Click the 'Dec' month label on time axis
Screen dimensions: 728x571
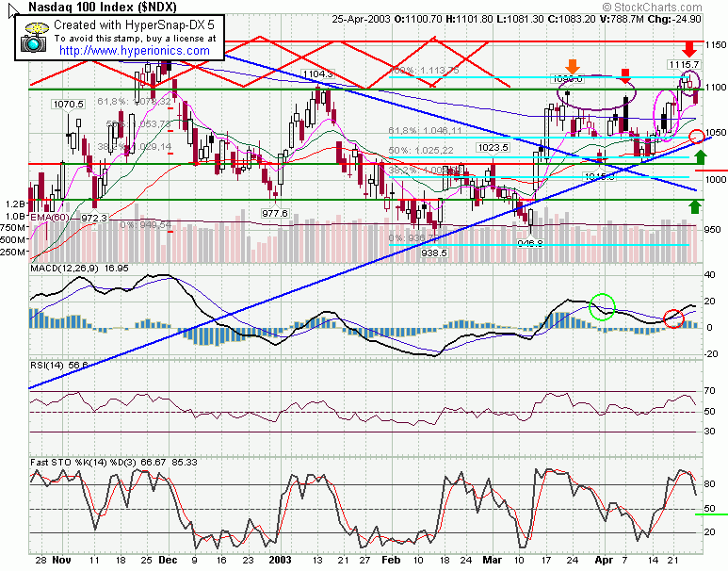[x=168, y=560]
